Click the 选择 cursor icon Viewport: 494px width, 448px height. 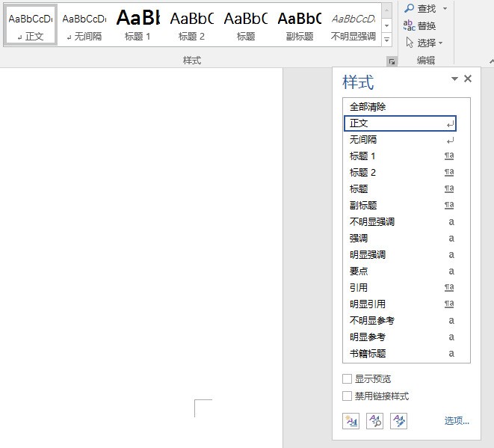[410, 42]
